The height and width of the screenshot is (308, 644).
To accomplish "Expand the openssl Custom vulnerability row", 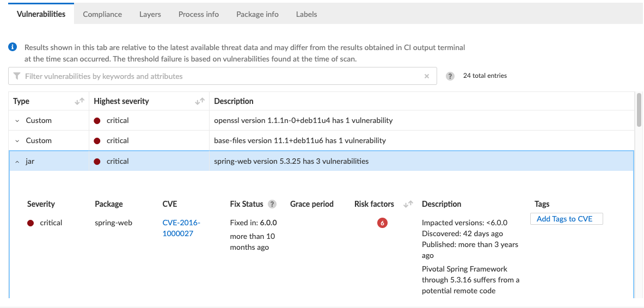I will 17,121.
